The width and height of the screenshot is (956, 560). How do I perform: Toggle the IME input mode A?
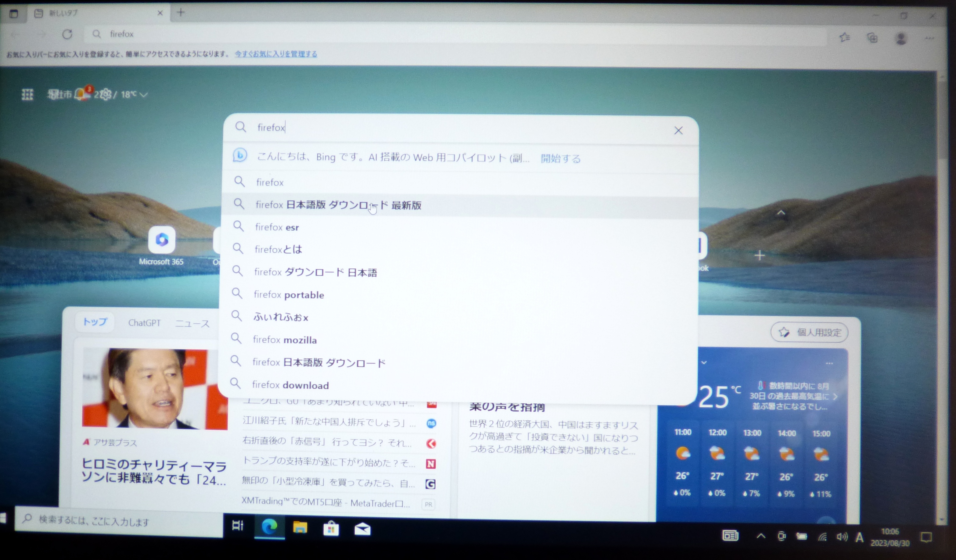point(860,537)
